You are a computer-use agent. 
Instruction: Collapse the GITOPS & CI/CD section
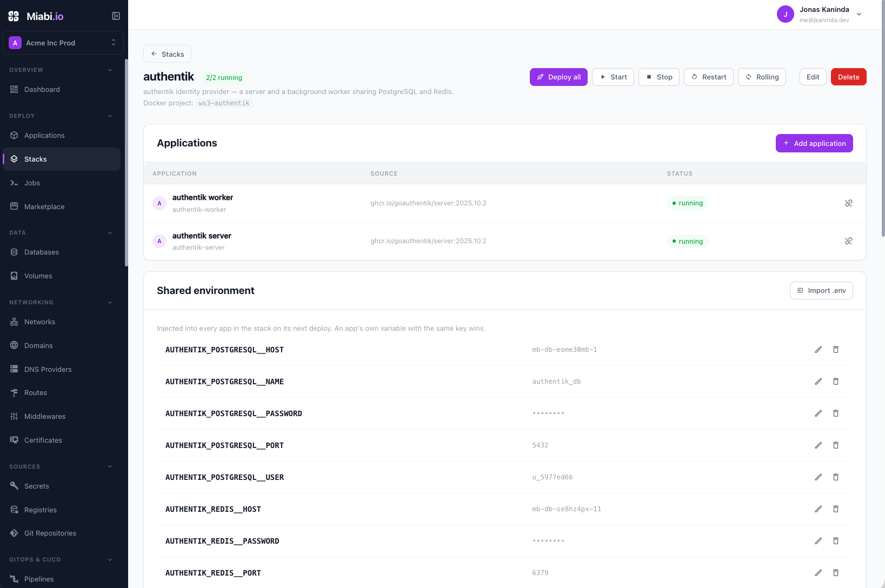pyautogui.click(x=110, y=560)
